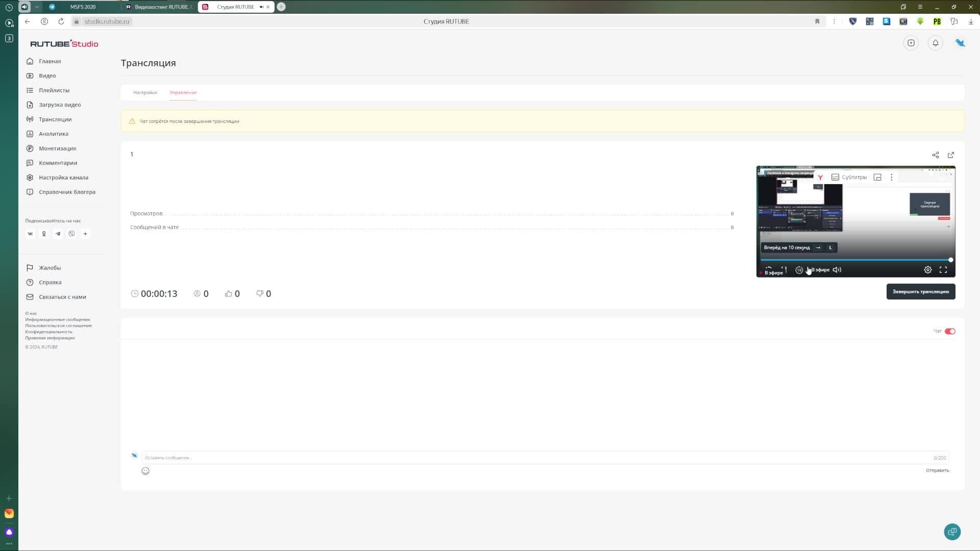Open a new browser tab
Viewport: 980px width, 551px height.
[281, 7]
